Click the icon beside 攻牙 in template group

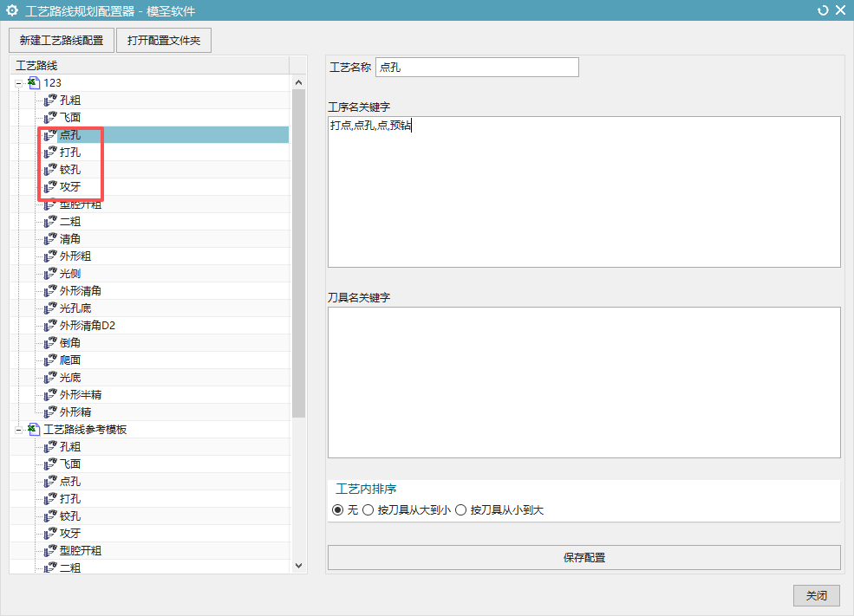click(50, 534)
